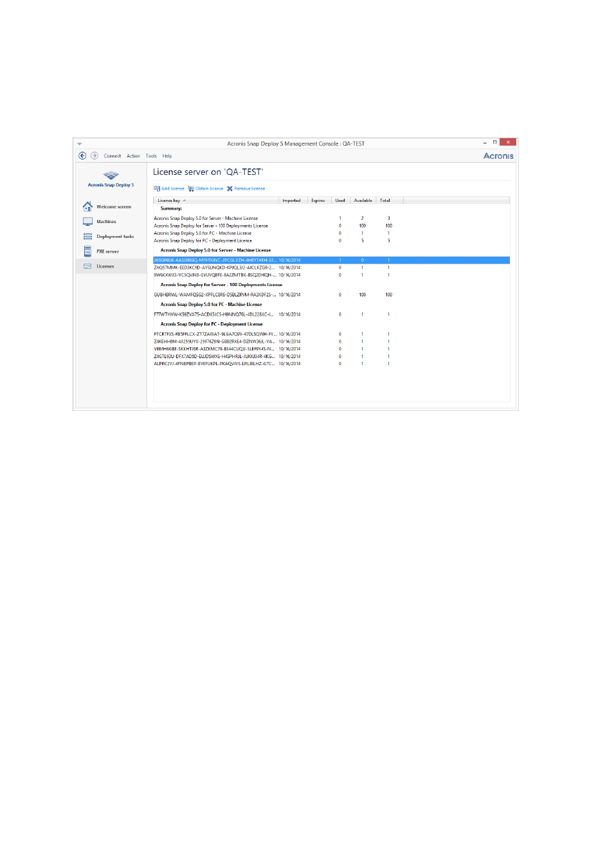Select license key starting BW6KXWX3
Image resolution: width=614 pixels, height=868 pixels.
pos(331,275)
